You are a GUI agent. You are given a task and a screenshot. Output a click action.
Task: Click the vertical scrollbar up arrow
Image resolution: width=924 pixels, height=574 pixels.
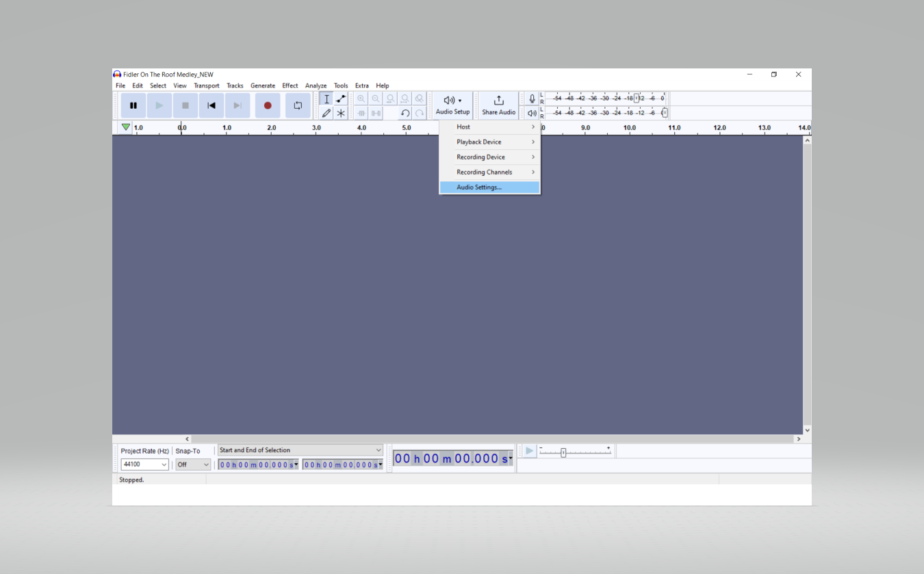click(x=807, y=140)
